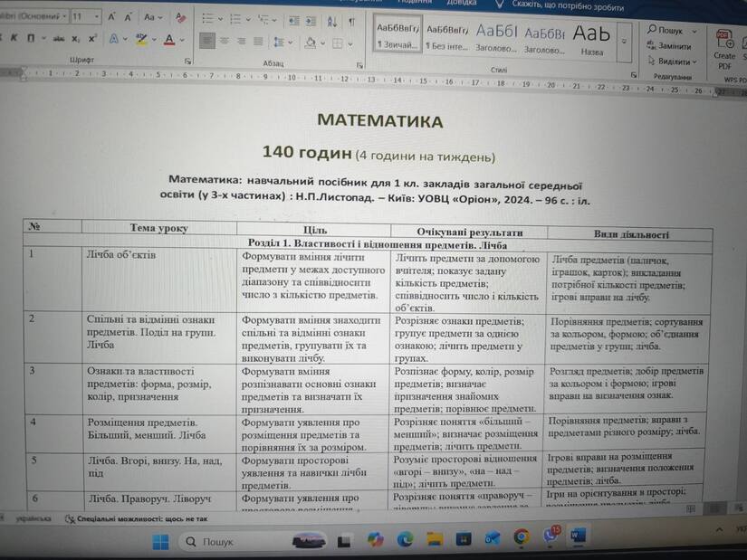
Task: Toggle underline formatting
Action: point(31,38)
